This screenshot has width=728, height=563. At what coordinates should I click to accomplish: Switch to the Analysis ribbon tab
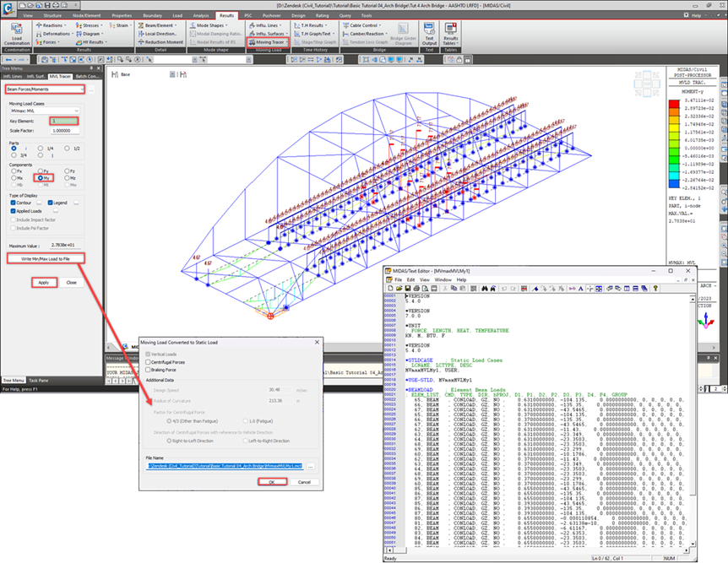click(x=201, y=15)
